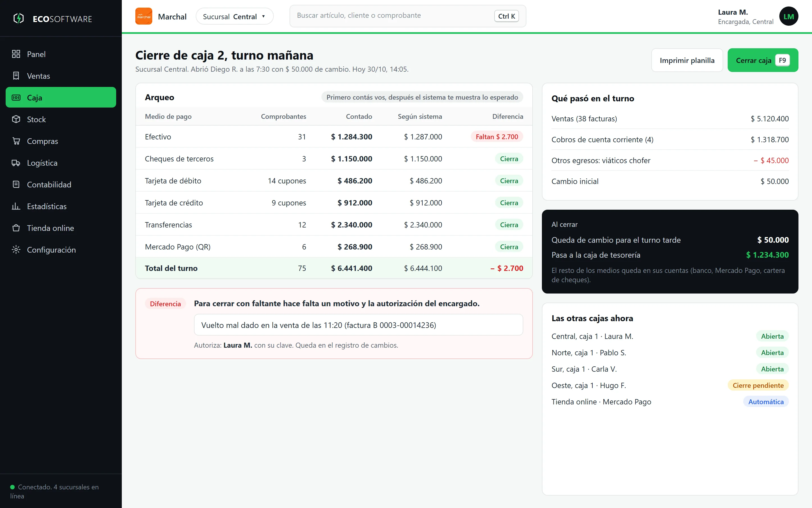Open the Tienda online section label
The width and height of the screenshot is (812, 508).
50,228
